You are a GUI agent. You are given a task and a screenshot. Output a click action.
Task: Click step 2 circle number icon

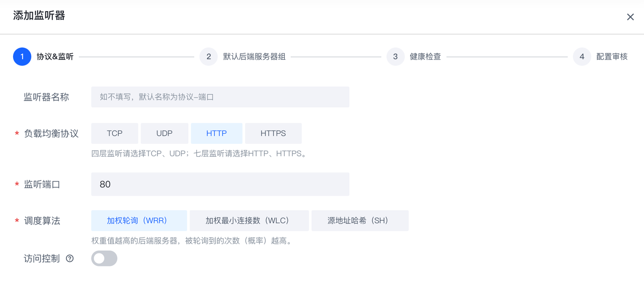[x=208, y=57]
